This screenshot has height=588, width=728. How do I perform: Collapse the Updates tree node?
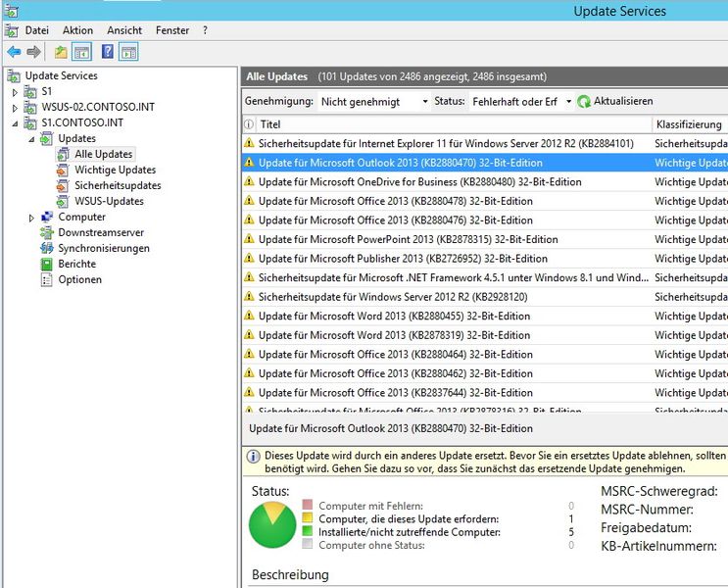pyautogui.click(x=31, y=139)
